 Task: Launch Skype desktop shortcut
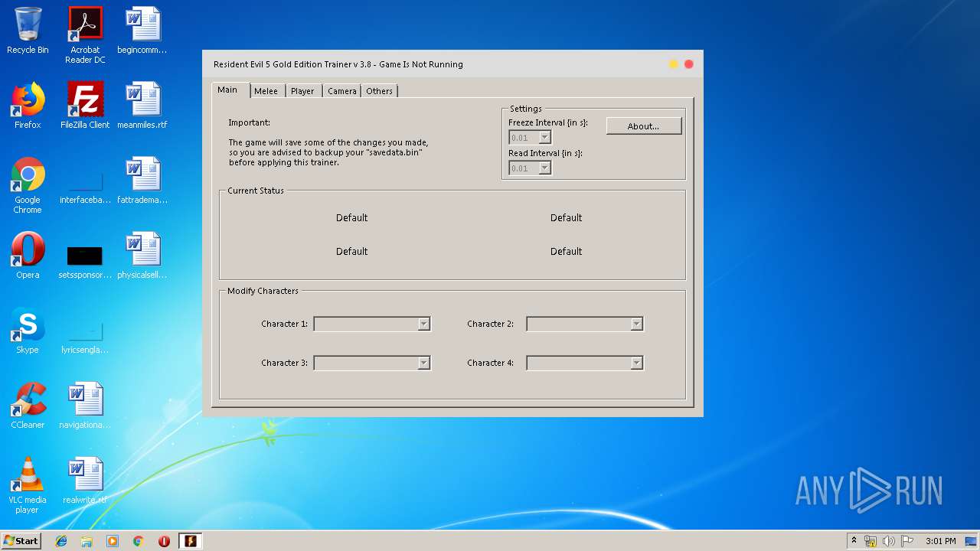point(28,331)
